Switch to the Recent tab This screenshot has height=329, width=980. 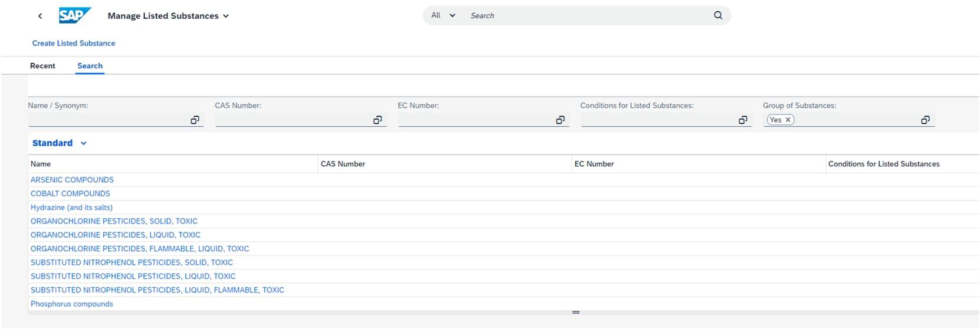tap(42, 66)
